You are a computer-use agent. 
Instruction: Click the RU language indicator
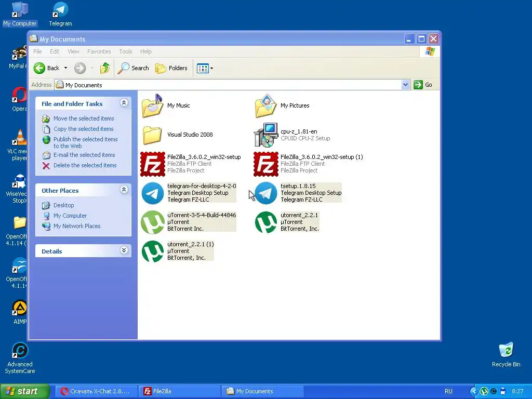pos(448,391)
